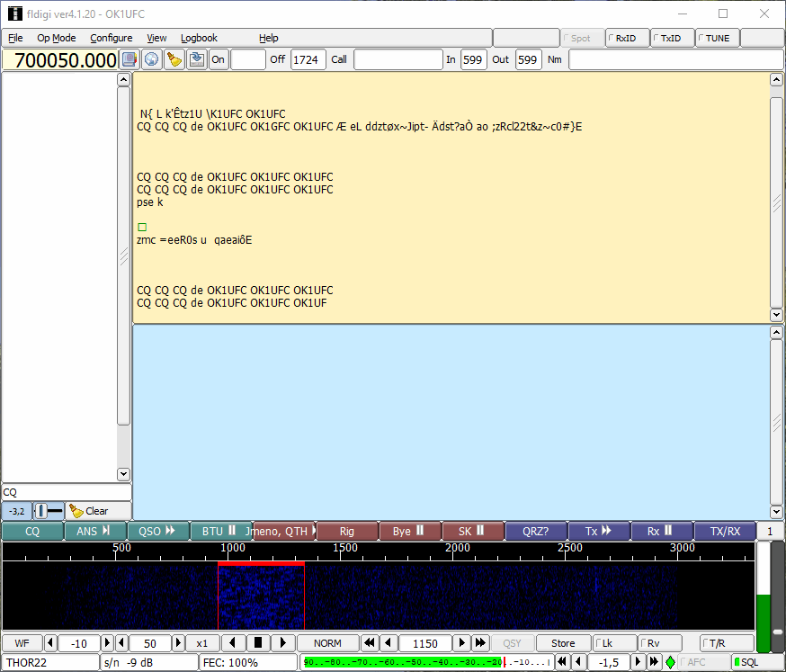Click fast-forward arrows right of 1150 field
The width and height of the screenshot is (786, 672).
pyautogui.click(x=480, y=643)
